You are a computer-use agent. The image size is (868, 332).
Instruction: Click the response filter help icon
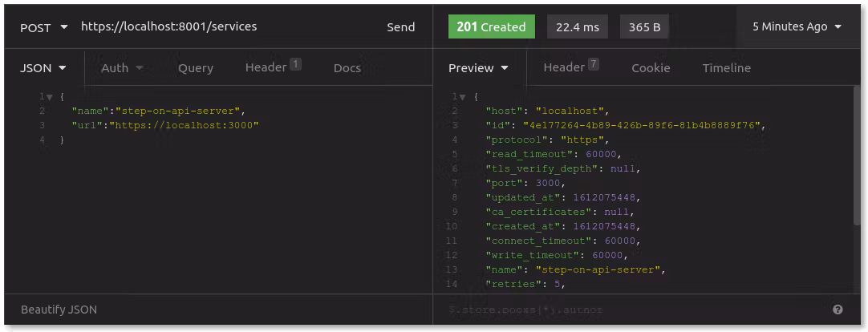point(838,310)
